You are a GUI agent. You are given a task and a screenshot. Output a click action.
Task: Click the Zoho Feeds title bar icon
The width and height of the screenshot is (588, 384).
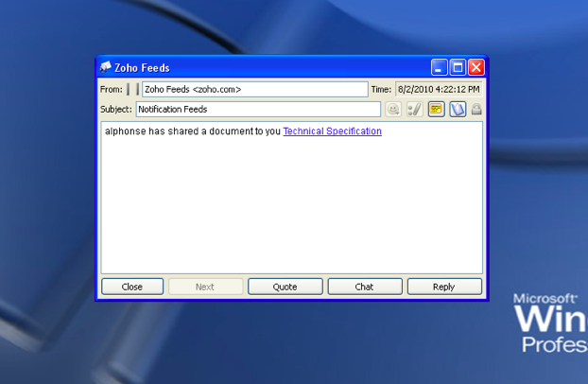pos(105,67)
